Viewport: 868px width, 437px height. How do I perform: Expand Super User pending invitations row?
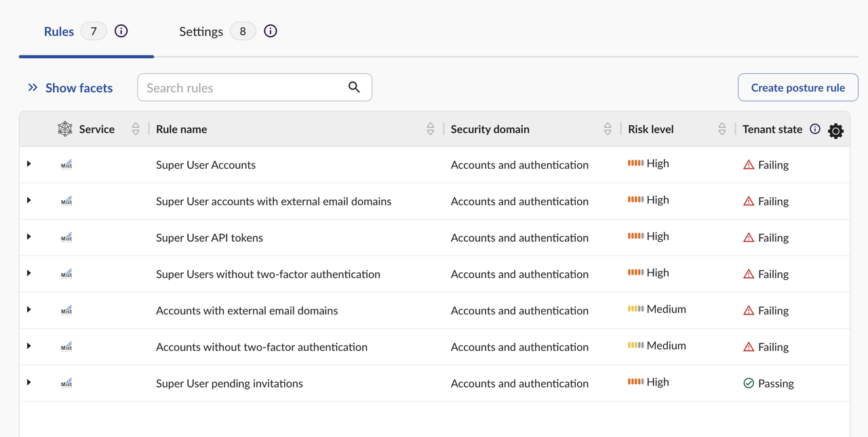29,383
